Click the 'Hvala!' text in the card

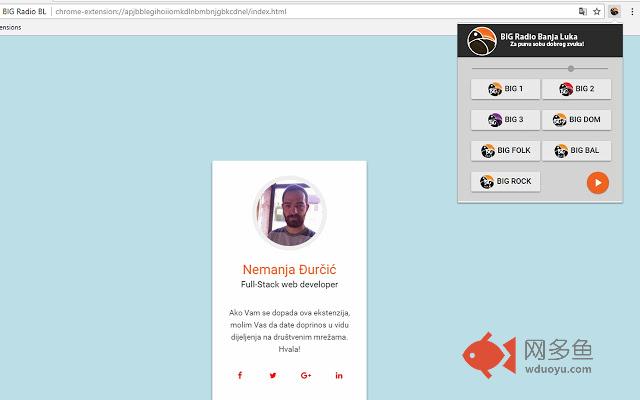coord(289,349)
